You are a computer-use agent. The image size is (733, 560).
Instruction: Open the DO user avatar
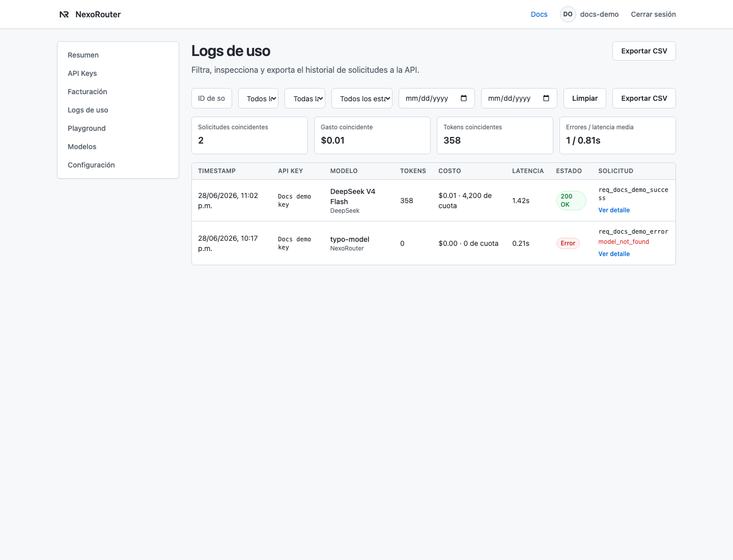click(x=568, y=14)
